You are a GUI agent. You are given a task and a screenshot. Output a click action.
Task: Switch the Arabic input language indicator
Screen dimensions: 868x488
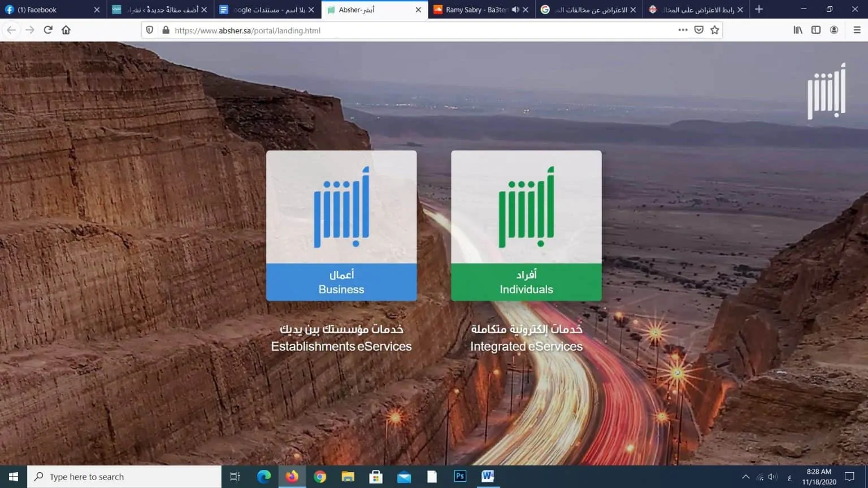pyautogui.click(x=789, y=477)
